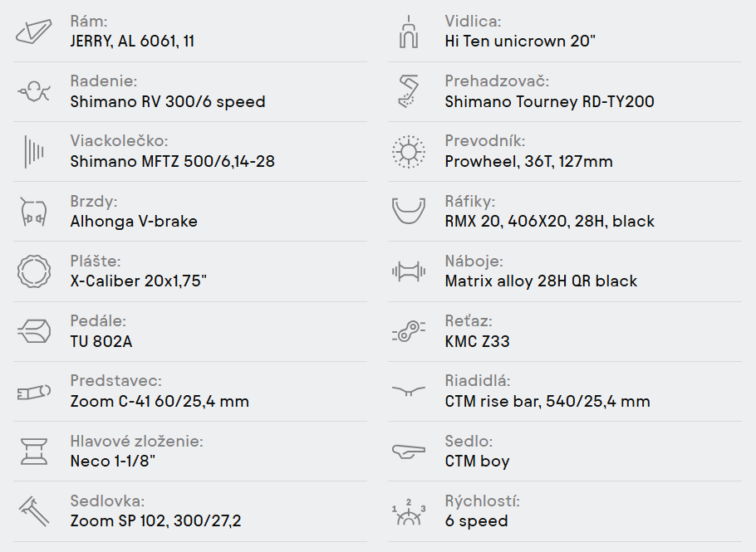The height and width of the screenshot is (552, 756).
Task: Click the cassette icon next to Viackolečko
Action: click(34, 151)
